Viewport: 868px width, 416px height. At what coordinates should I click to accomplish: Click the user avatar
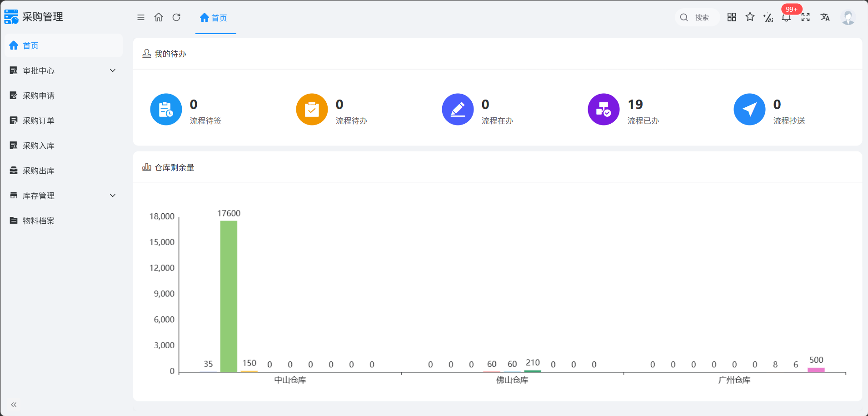pyautogui.click(x=848, y=17)
